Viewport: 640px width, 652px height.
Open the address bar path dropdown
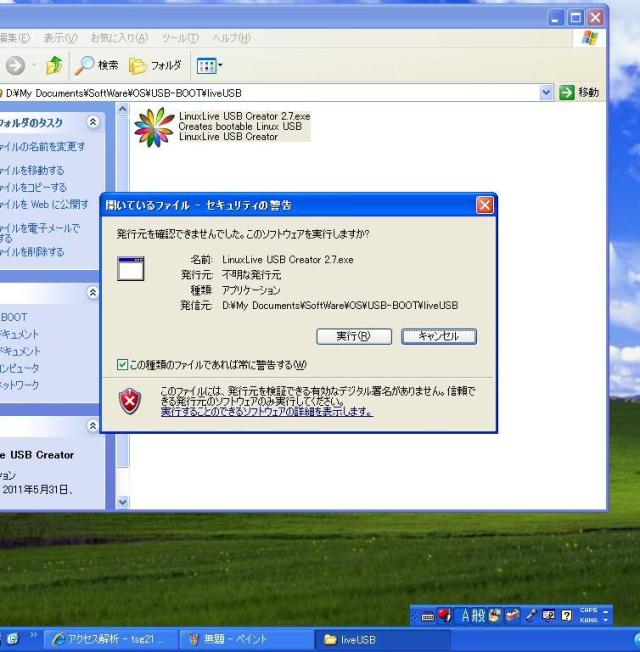[546, 92]
